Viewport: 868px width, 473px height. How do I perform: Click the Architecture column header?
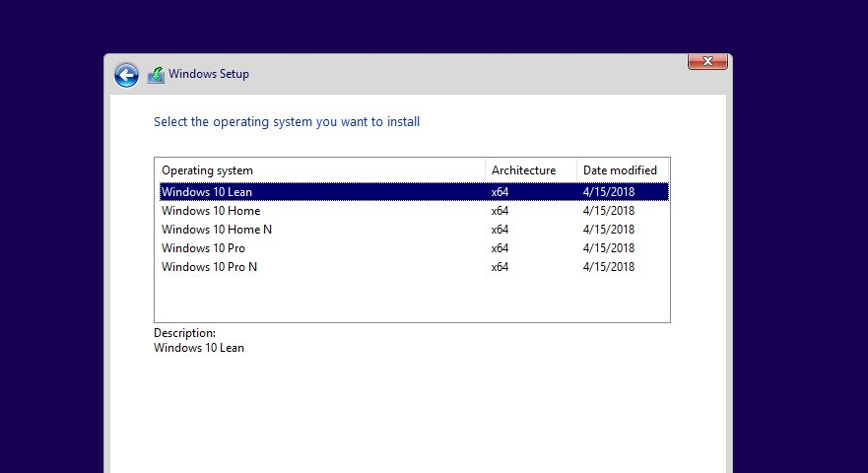click(523, 170)
